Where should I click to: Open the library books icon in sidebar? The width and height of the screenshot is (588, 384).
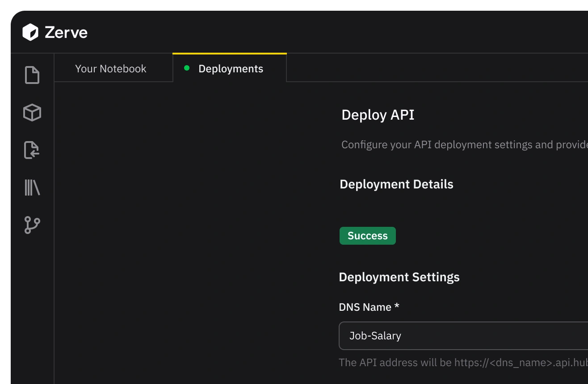32,188
